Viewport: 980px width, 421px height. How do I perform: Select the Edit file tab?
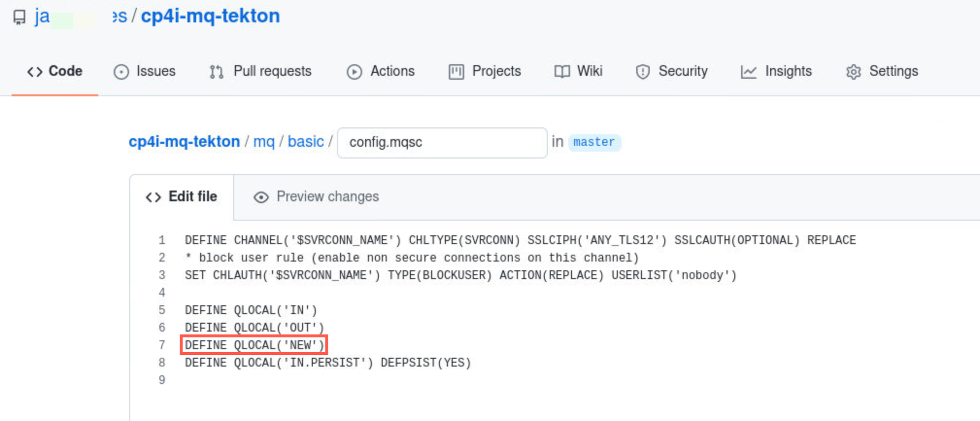tap(182, 197)
